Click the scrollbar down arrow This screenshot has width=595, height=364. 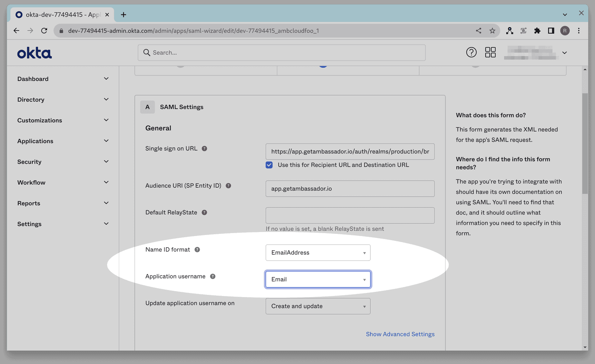585,347
